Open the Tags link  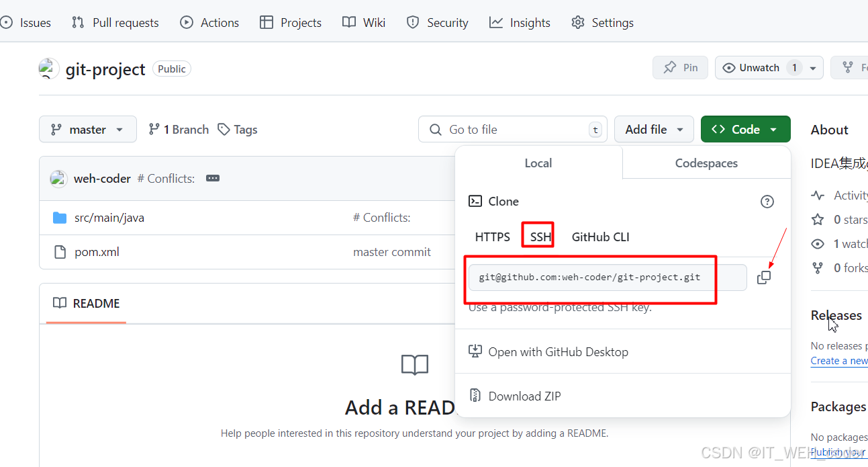pos(238,129)
